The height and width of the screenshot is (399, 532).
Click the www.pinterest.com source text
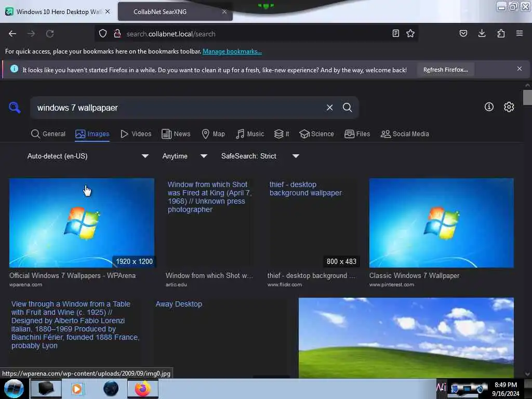pyautogui.click(x=392, y=284)
